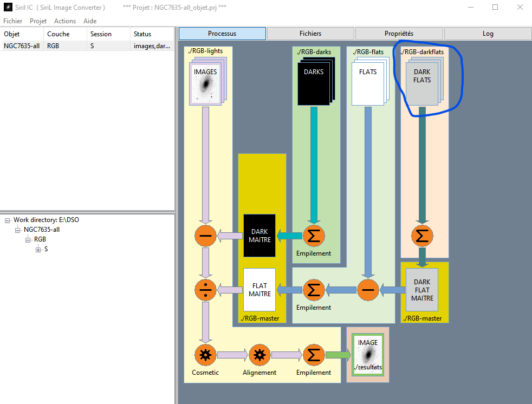Switch to the Log tab
This screenshot has height=404, width=532.
(x=488, y=34)
